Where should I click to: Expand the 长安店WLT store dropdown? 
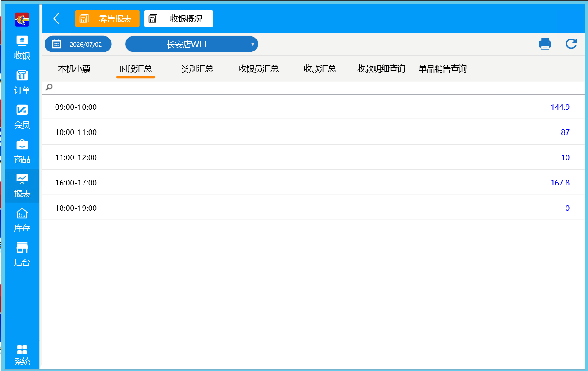(191, 44)
